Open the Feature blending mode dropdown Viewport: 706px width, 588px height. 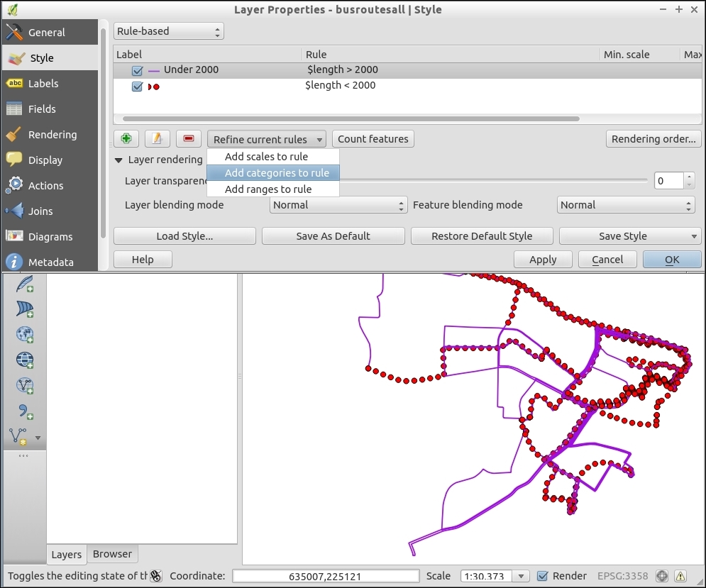(625, 205)
